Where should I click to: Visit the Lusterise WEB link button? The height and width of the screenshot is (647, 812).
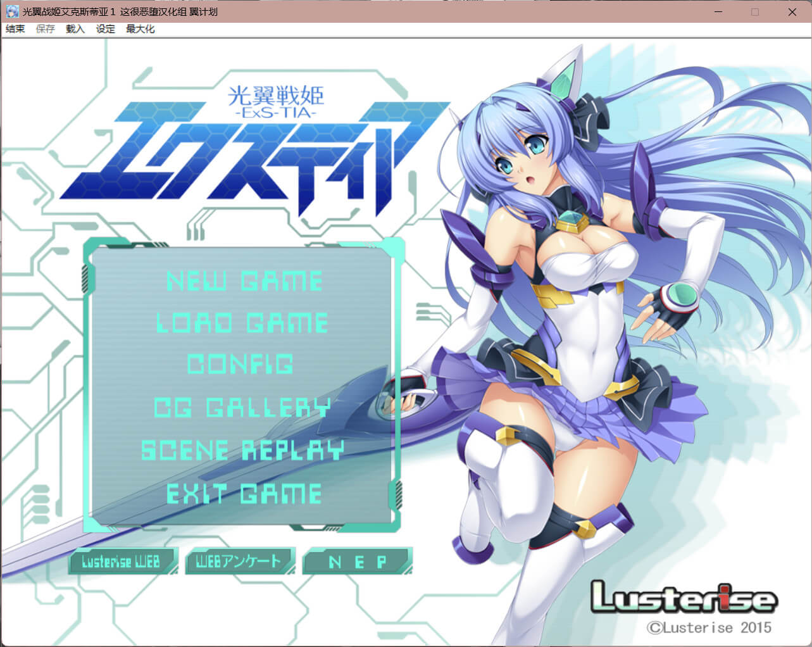coord(122,562)
